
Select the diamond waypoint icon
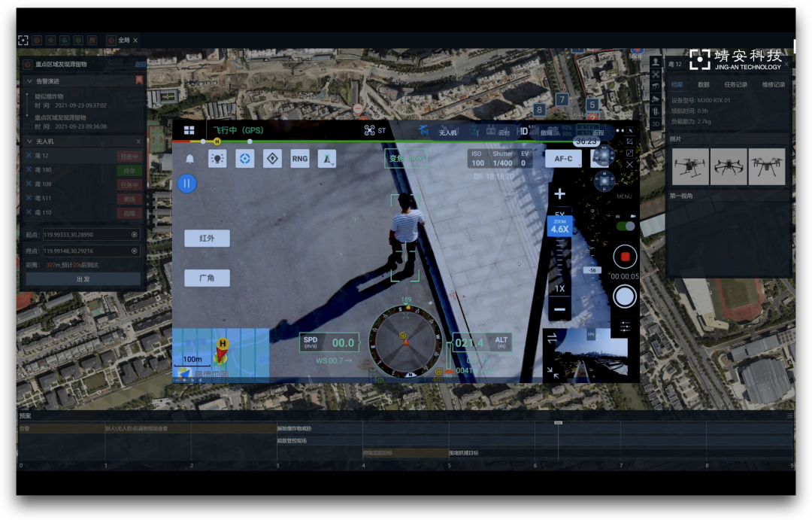pyautogui.click(x=272, y=159)
